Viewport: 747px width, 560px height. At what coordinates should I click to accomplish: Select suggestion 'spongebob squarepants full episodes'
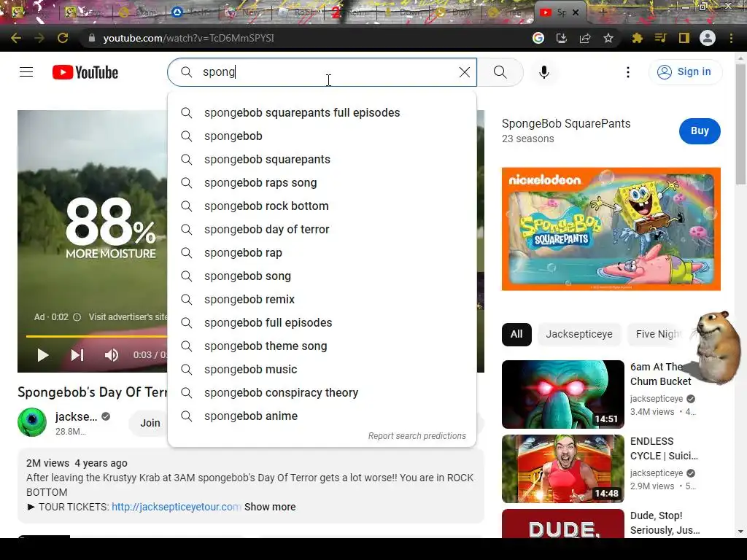click(322, 113)
